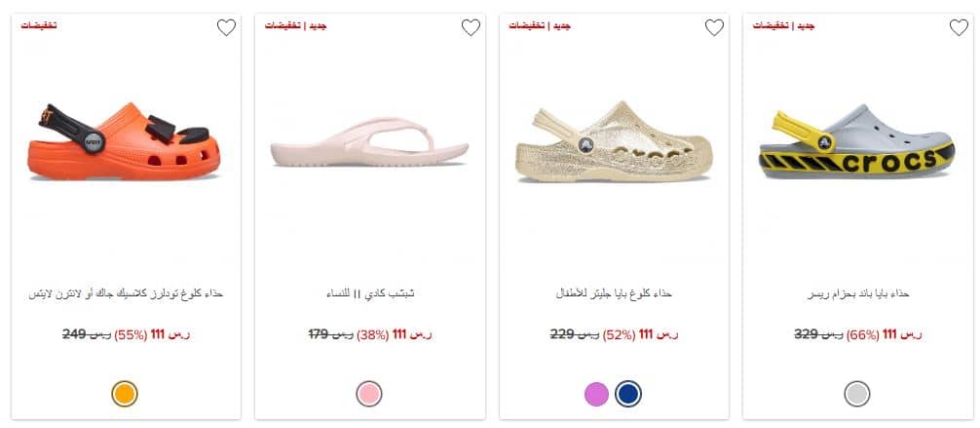Click heart icon on pink flip-flop card
The width and height of the screenshot is (980, 428).
[x=471, y=27]
